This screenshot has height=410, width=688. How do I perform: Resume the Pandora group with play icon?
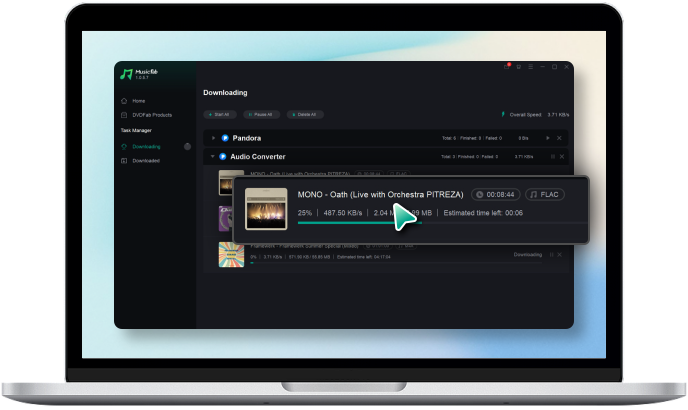(x=548, y=138)
